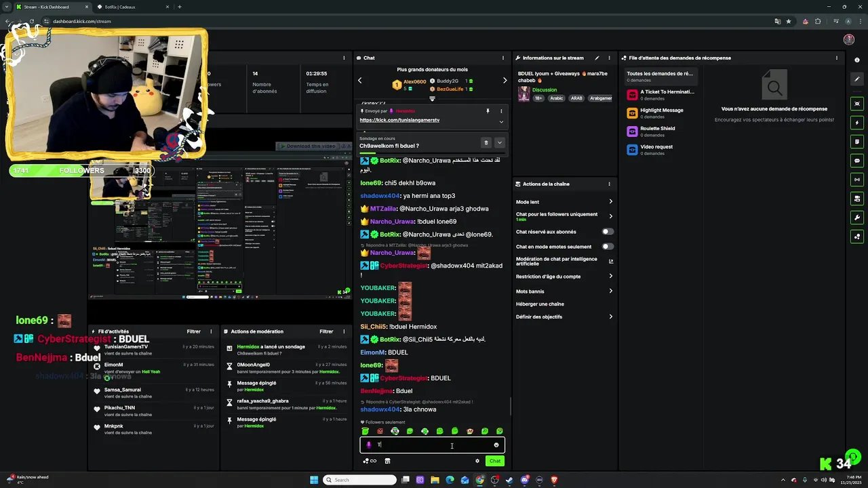Select Stream - Kick Dashboard browser tab
Viewport: 868px width, 488px height.
[x=51, y=7]
